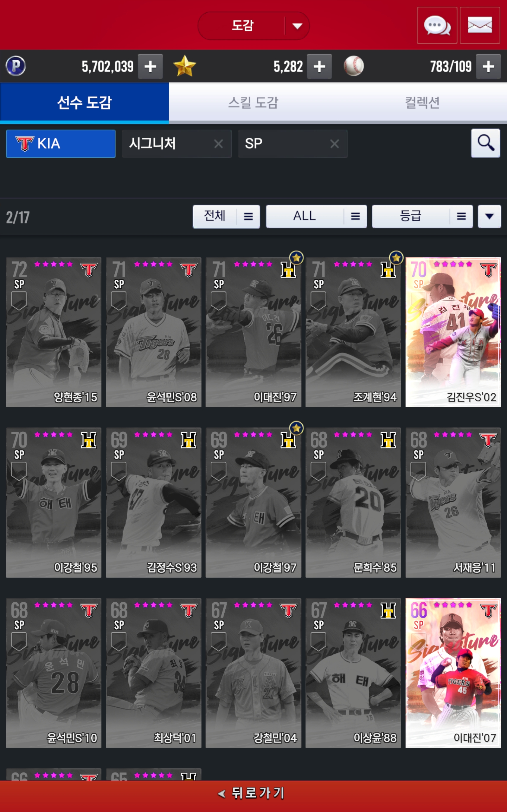Open the ALL filter list
Image resolution: width=507 pixels, height=812 pixels.
tap(316, 216)
